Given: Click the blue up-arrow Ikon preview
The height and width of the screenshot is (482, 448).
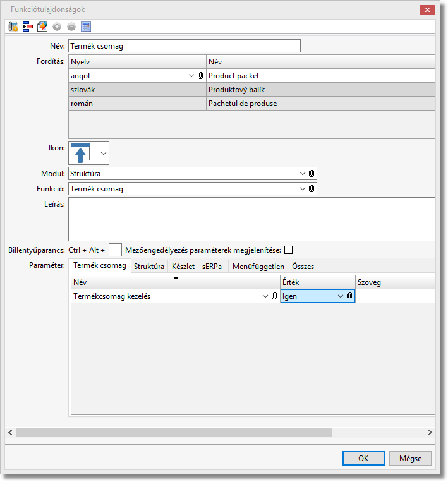Looking at the screenshot, I should tap(80, 153).
